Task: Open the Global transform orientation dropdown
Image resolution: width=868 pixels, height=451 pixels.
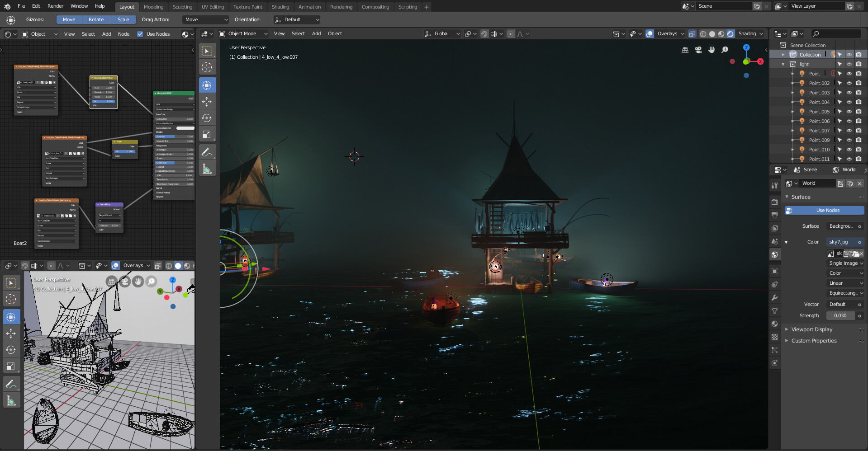Action: pyautogui.click(x=442, y=33)
